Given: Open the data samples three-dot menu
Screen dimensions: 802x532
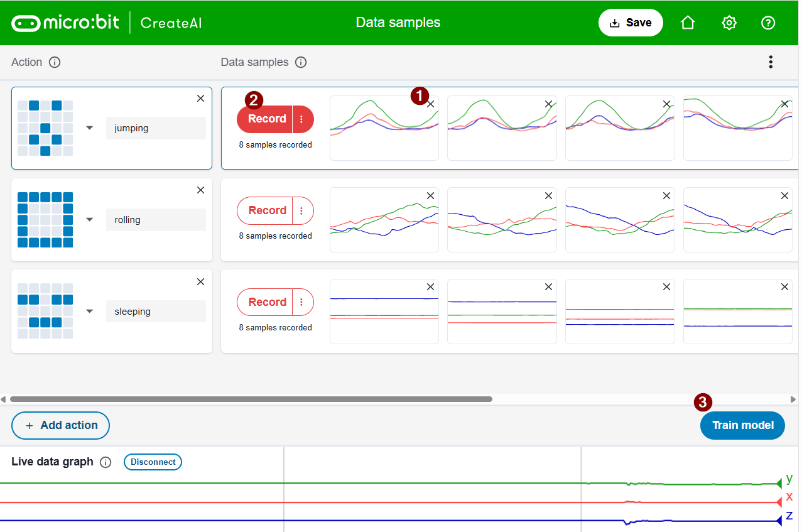Looking at the screenshot, I should [x=771, y=62].
